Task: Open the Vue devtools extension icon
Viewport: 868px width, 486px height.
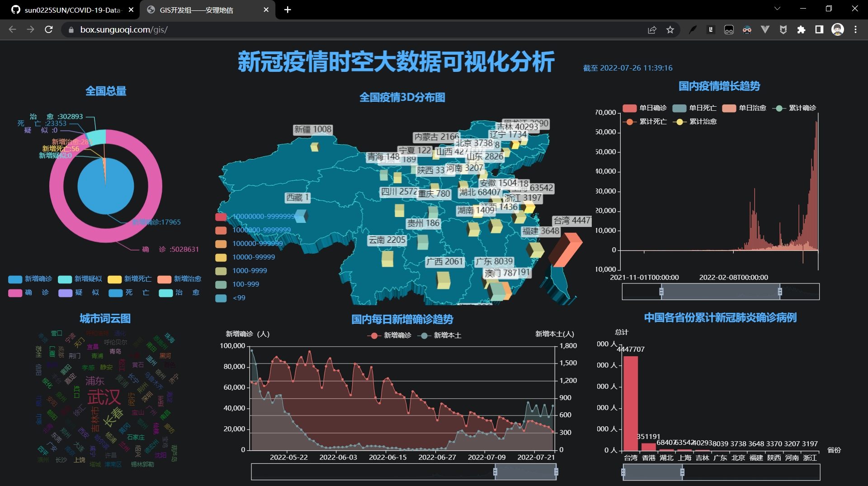Action: (765, 29)
